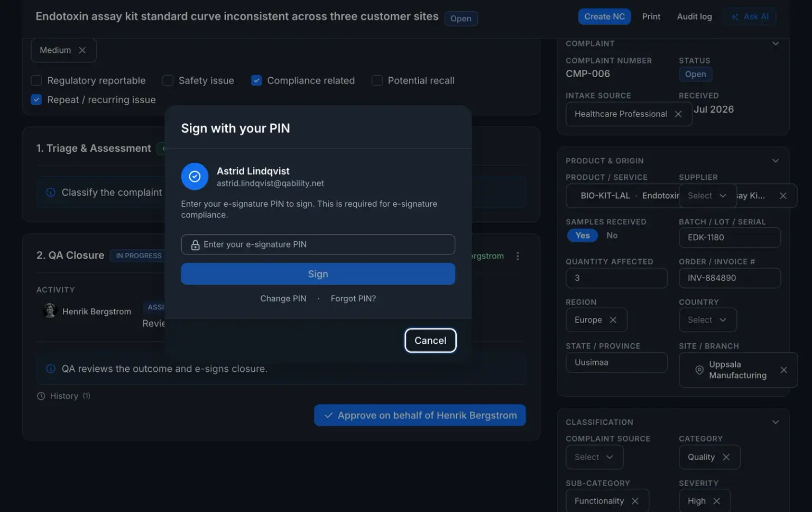
Task: Click Create NC button
Action: (x=604, y=16)
